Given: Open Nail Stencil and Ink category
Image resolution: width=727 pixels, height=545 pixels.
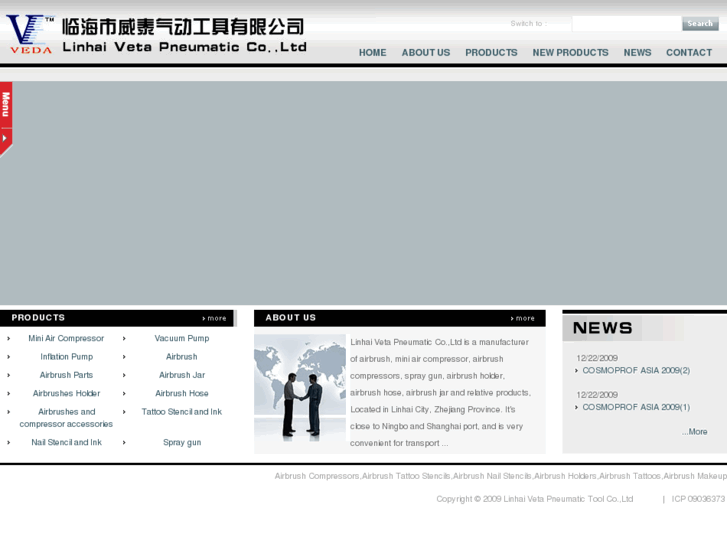Looking at the screenshot, I should coord(66,442).
